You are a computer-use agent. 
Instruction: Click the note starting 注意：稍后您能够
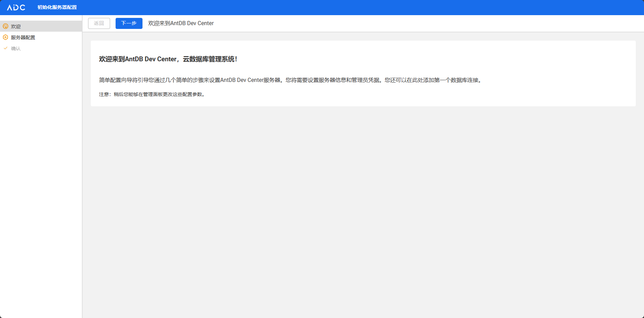pos(153,94)
